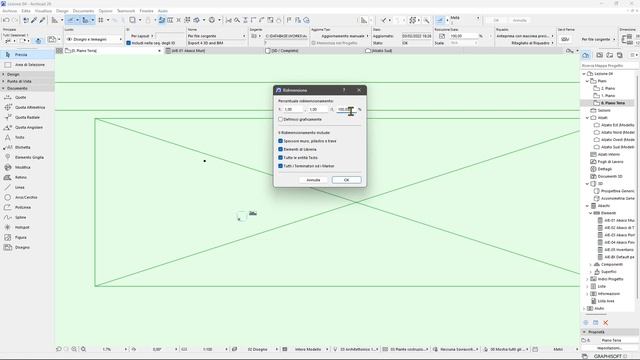This screenshot has height=360, width=640.
Task: Switch to the 3D / Completo tab
Action: 313,51
